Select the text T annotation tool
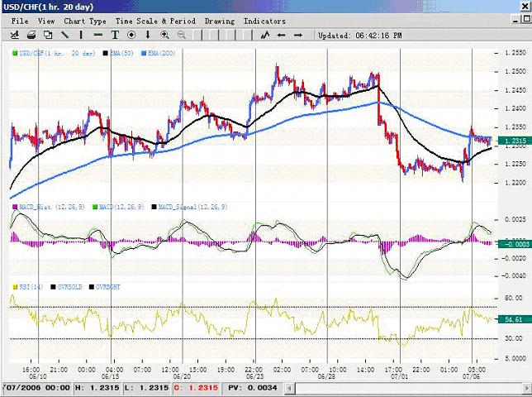532x397 pixels. [115, 35]
